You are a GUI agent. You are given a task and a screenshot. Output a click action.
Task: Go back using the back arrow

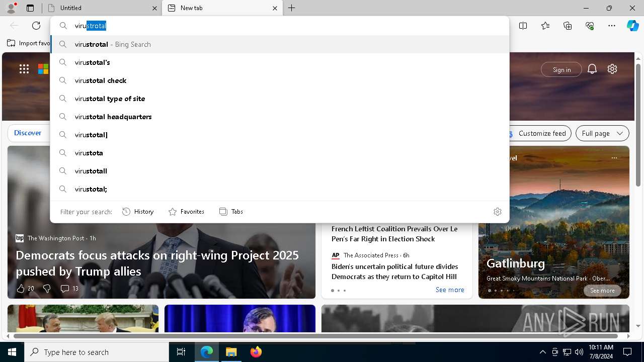[x=14, y=26]
